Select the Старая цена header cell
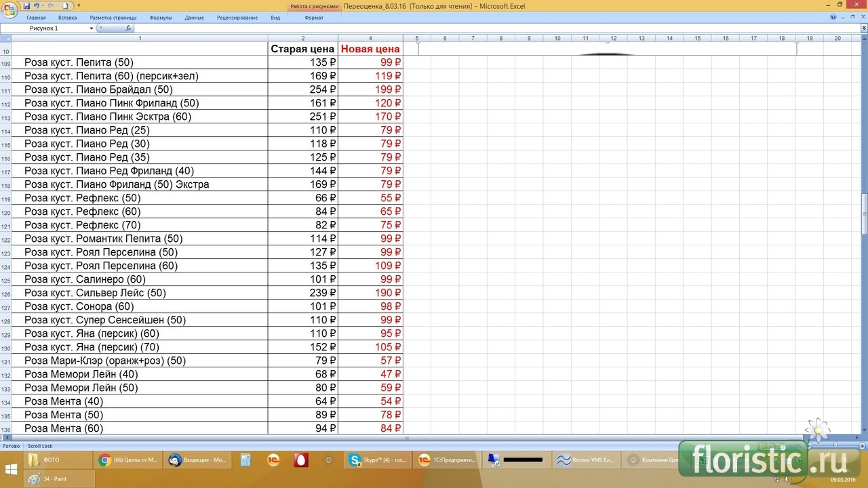Screen dimensions: 868x488 click(302, 49)
